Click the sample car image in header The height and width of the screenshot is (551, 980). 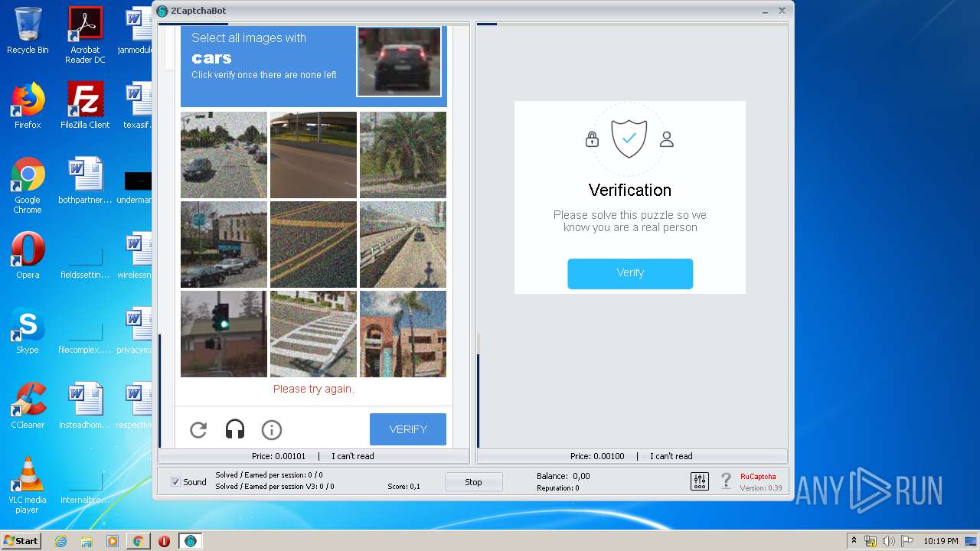tap(399, 61)
